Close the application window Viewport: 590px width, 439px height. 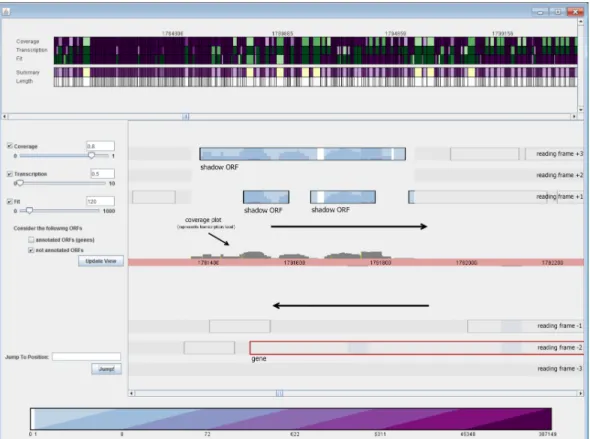point(575,12)
